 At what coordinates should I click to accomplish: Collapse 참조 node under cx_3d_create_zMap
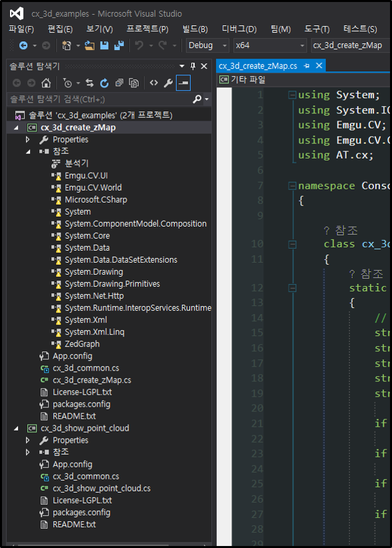[x=28, y=152]
